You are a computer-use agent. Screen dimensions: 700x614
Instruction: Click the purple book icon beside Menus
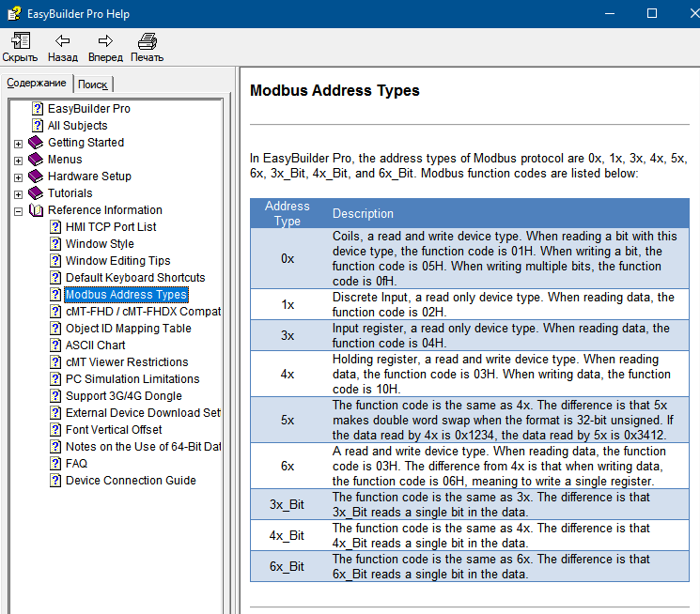pyautogui.click(x=36, y=160)
